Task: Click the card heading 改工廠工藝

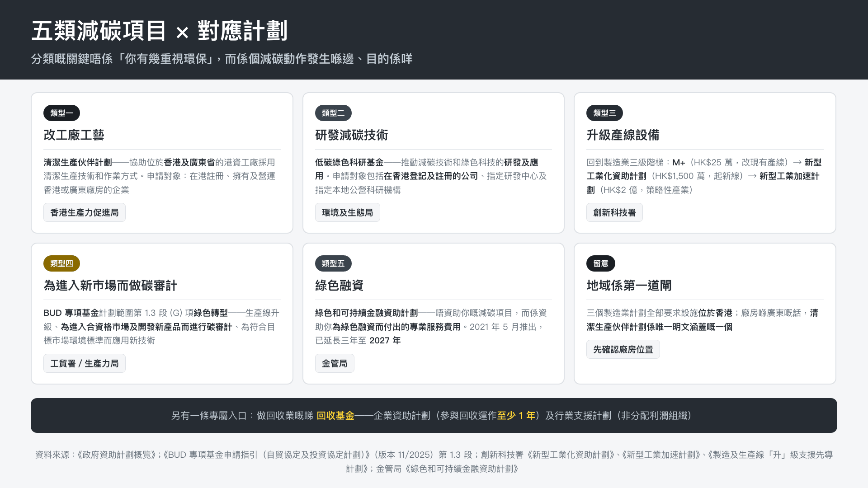Action: click(74, 135)
